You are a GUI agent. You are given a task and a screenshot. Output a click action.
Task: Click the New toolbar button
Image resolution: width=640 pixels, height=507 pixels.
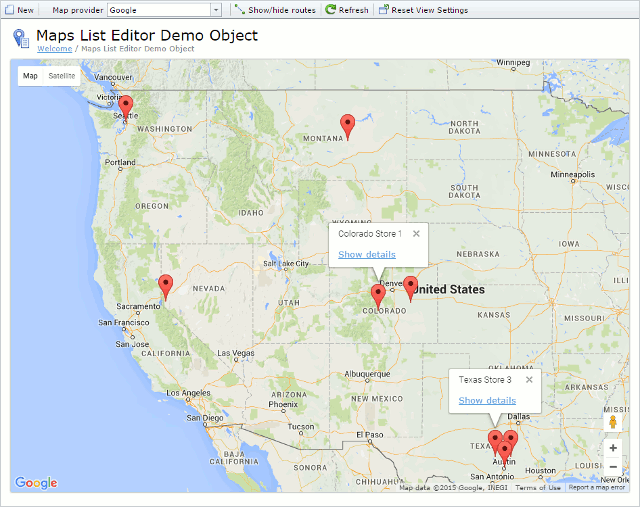point(19,10)
